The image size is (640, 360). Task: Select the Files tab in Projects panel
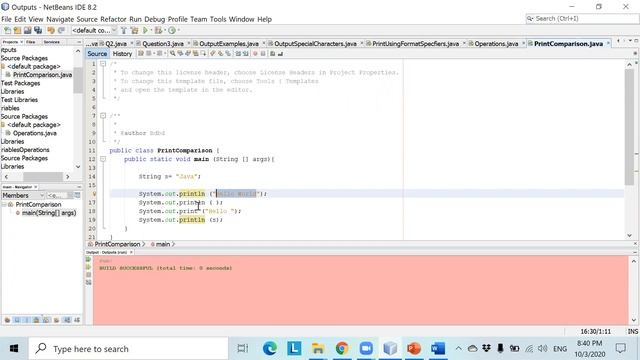31,42
